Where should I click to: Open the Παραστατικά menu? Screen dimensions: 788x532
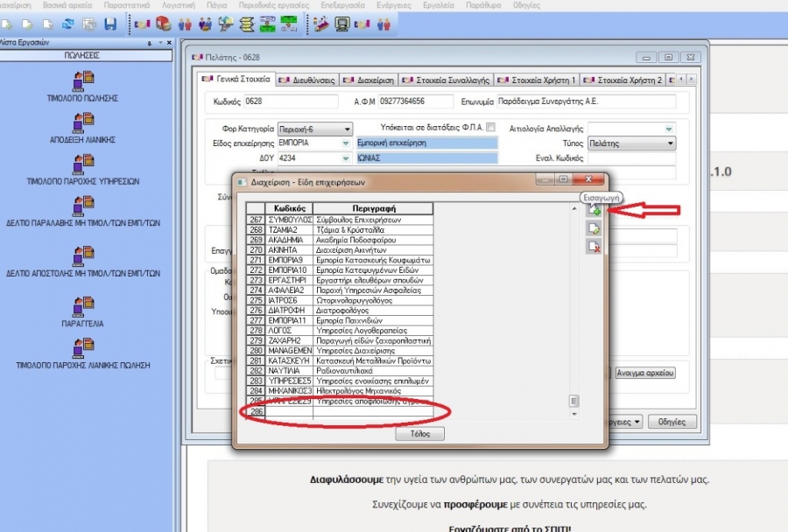[126, 5]
